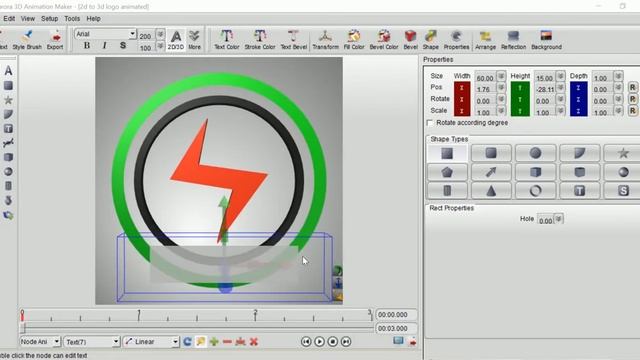Jump to the animation start

pyautogui.click(x=306, y=342)
